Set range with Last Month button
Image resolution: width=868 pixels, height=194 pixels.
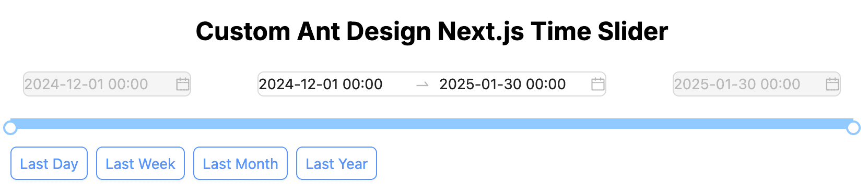[240, 163]
